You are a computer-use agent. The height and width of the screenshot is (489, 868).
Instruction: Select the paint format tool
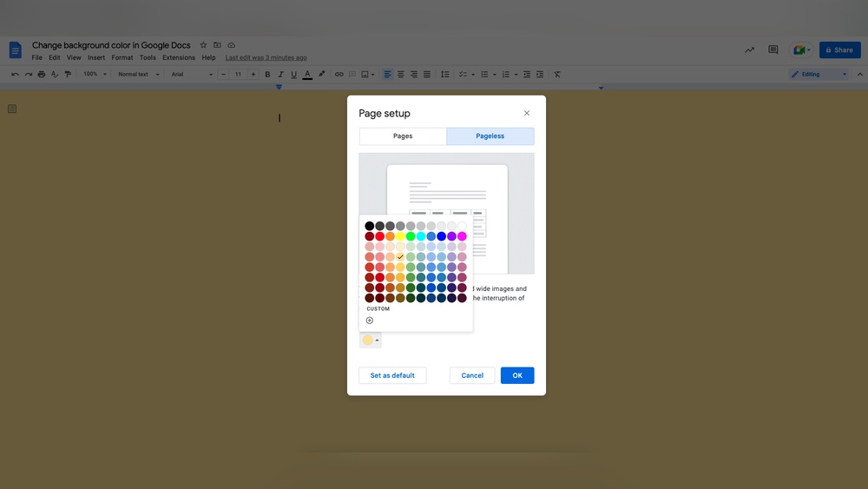pos(68,74)
